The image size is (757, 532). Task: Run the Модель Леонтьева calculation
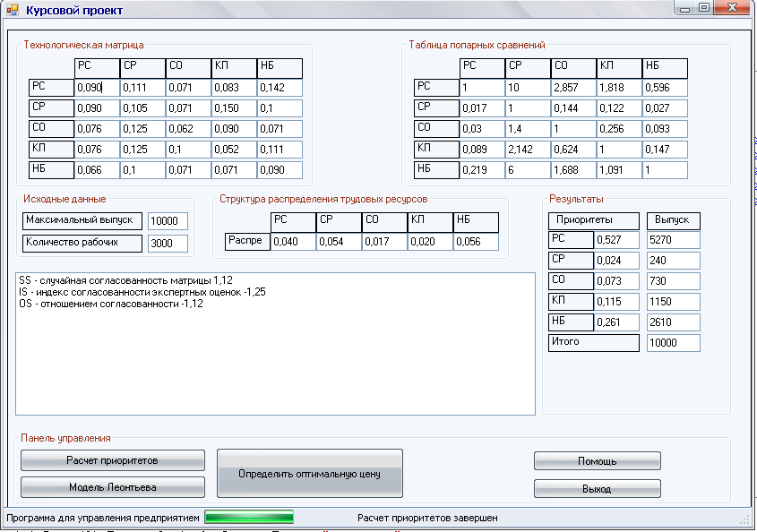(x=113, y=487)
